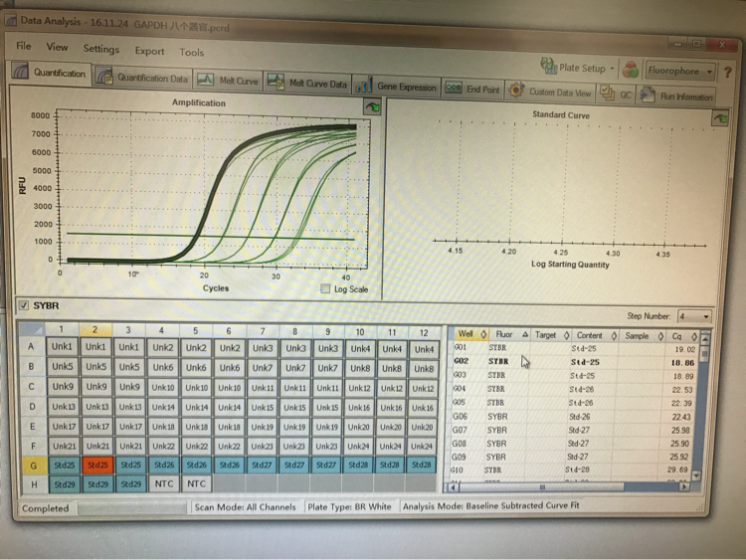Select the row G header
Viewport: 746px width, 560px height.
tap(33, 466)
